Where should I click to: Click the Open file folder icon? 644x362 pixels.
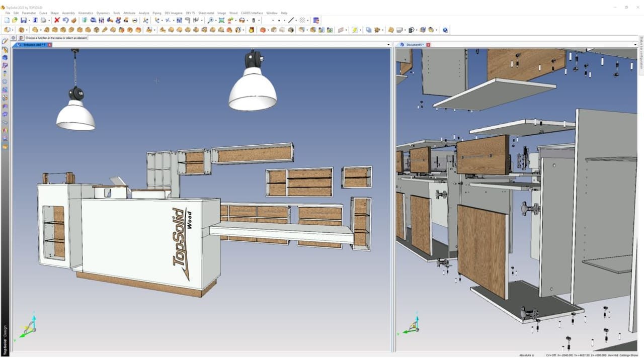(15, 20)
